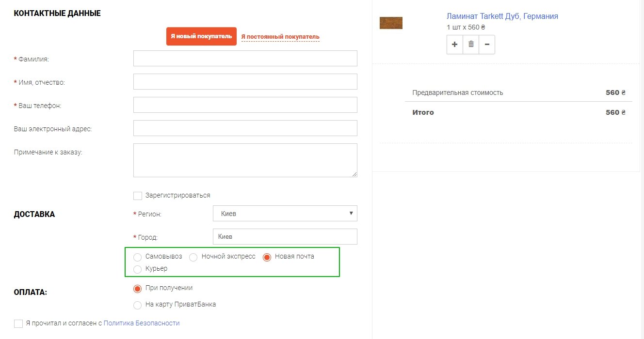Select Самовывоз delivery option
This screenshot has height=339, width=644.
point(138,257)
